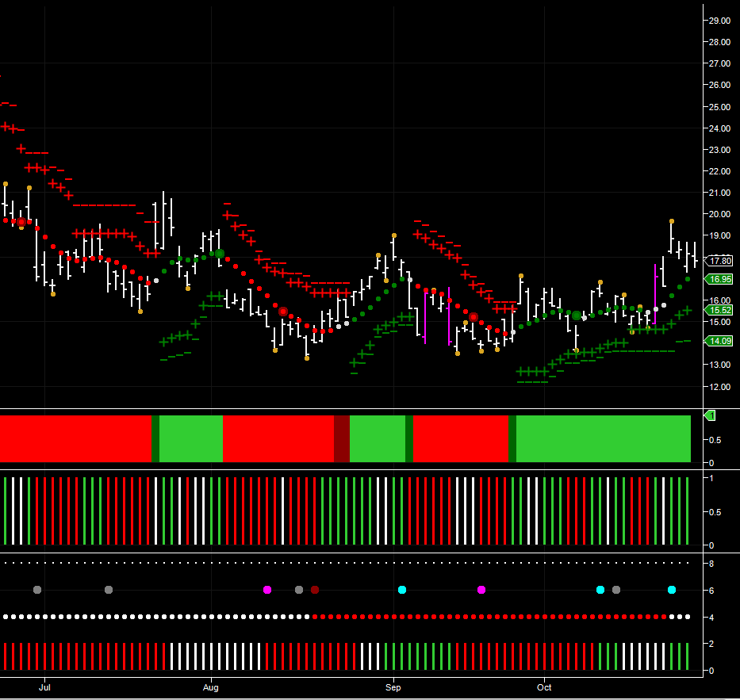The height and width of the screenshot is (700, 740).
Task: Click the large red dot marker in late September
Action: click(474, 317)
